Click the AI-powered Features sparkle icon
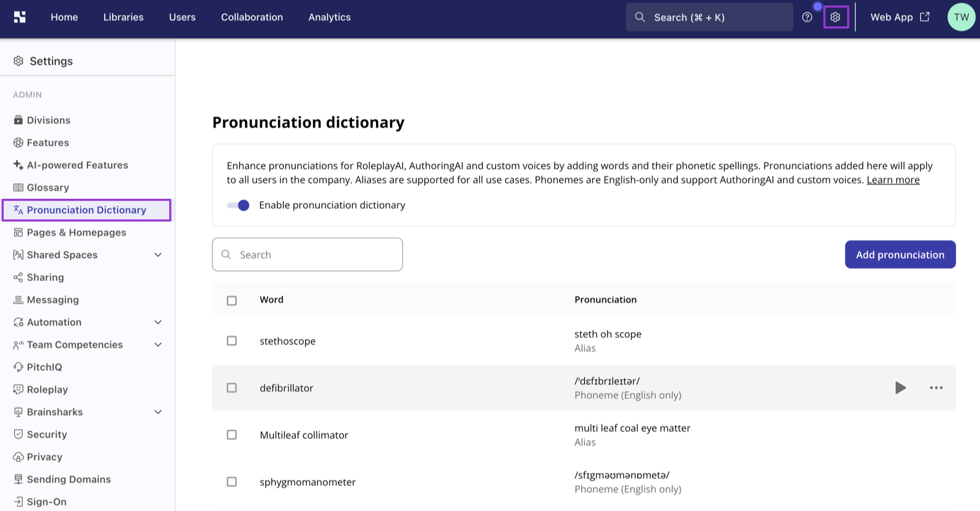Screen dimensions: 980x511 pos(18,165)
